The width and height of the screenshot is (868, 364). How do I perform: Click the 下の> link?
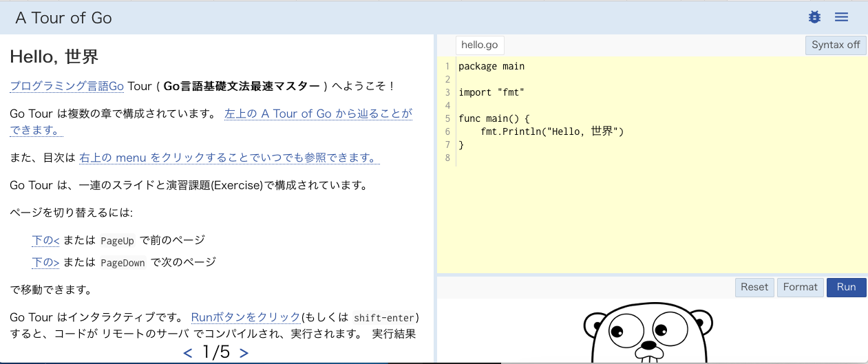point(46,262)
